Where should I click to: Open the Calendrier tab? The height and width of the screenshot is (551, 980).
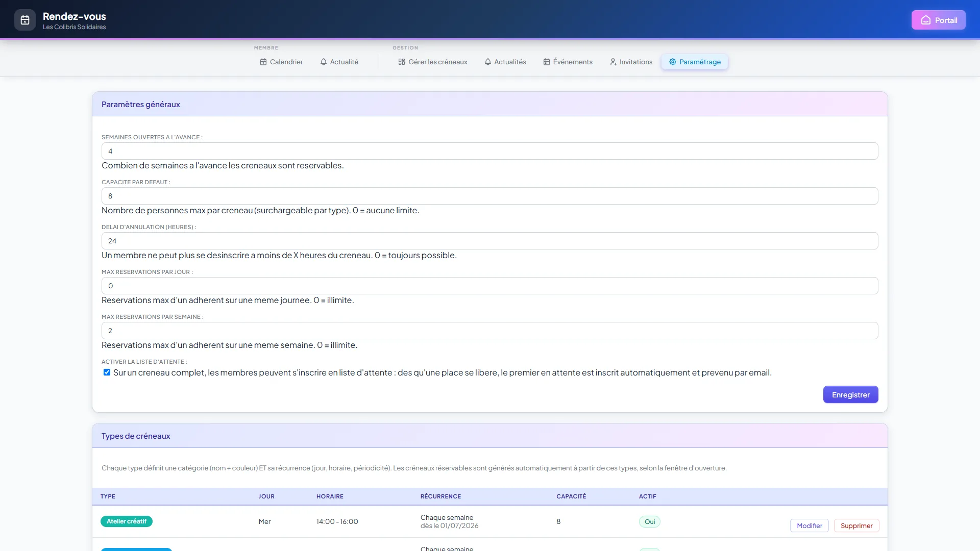point(281,62)
